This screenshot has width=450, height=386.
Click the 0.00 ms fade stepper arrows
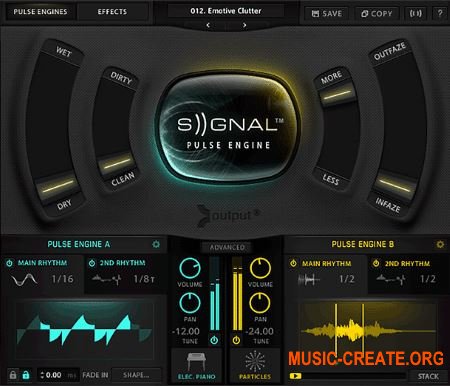42,375
